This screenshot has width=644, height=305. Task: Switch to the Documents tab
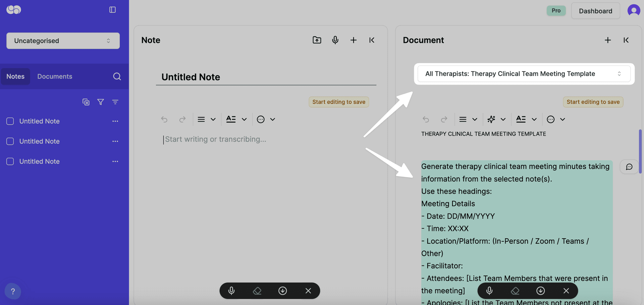tap(55, 76)
